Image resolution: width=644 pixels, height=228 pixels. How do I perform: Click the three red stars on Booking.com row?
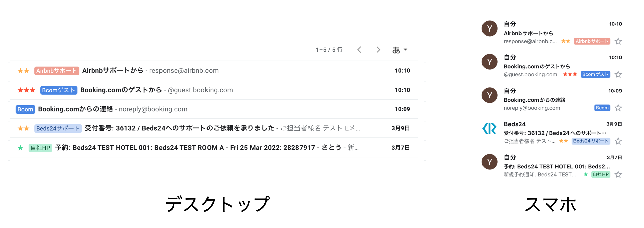26,90
